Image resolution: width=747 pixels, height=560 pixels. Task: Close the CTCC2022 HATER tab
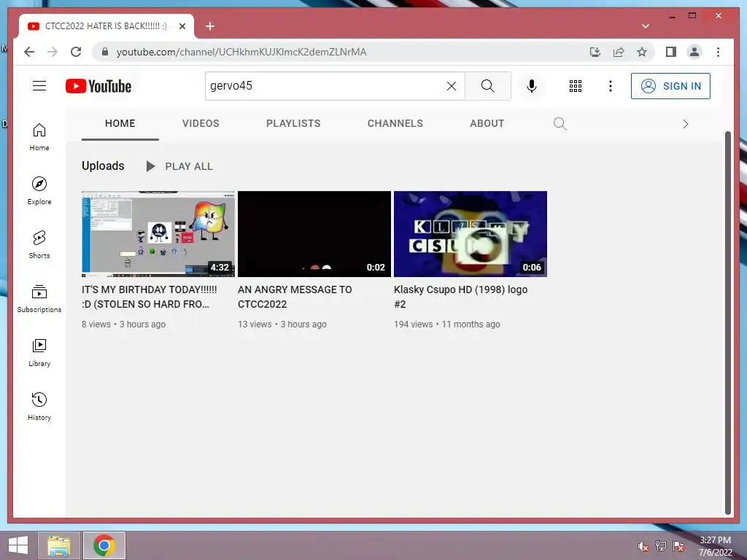[x=182, y=26]
